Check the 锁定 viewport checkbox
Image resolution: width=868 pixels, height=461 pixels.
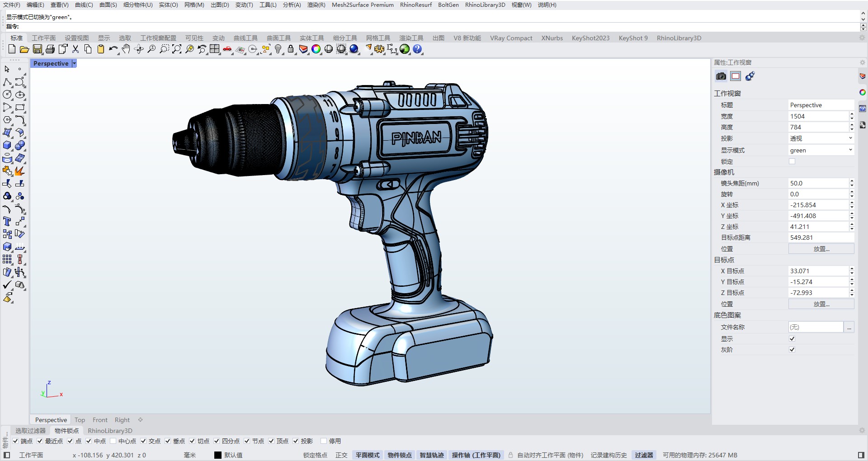[x=792, y=162]
